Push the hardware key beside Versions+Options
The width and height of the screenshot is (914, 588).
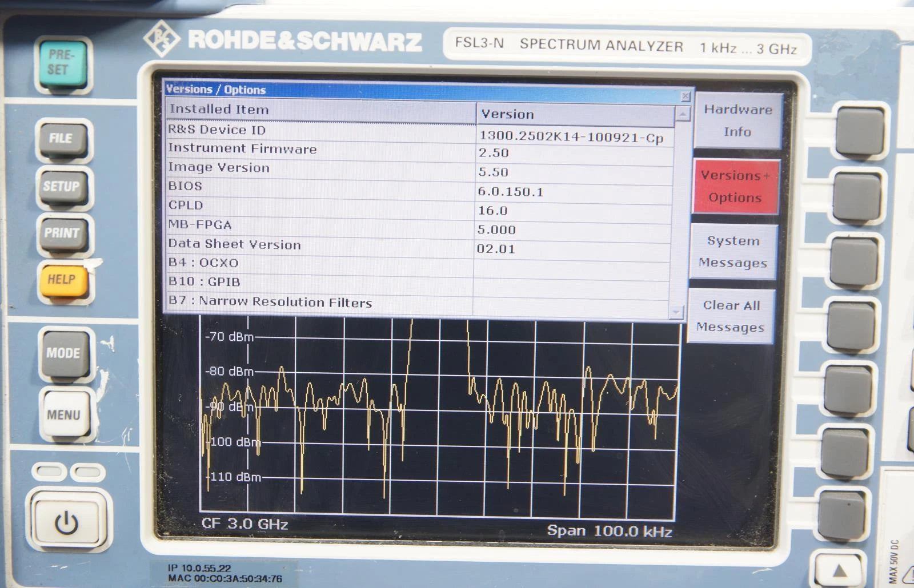[x=856, y=196]
